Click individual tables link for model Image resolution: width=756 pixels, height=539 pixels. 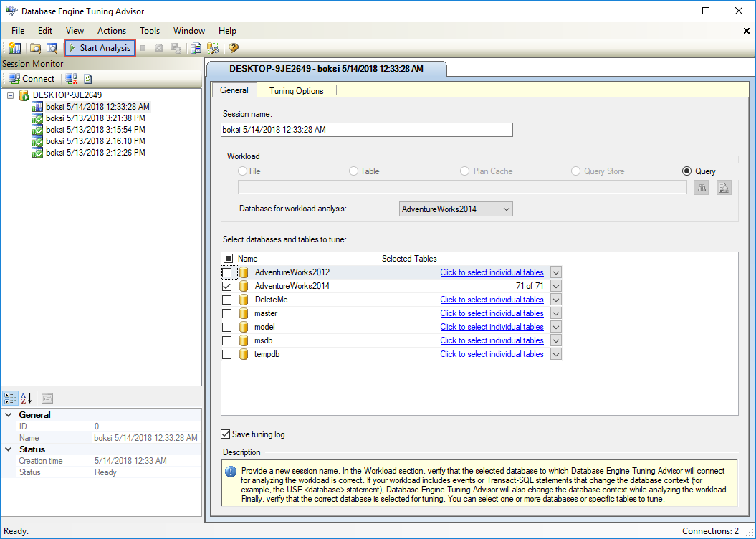(x=492, y=327)
